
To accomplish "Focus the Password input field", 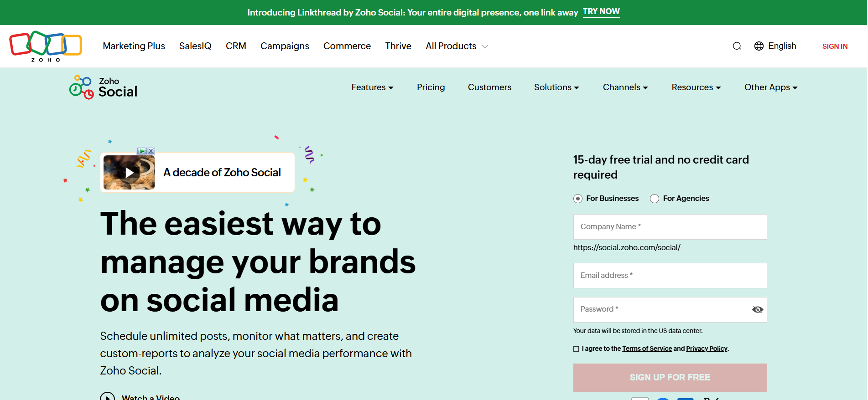I will (670, 310).
